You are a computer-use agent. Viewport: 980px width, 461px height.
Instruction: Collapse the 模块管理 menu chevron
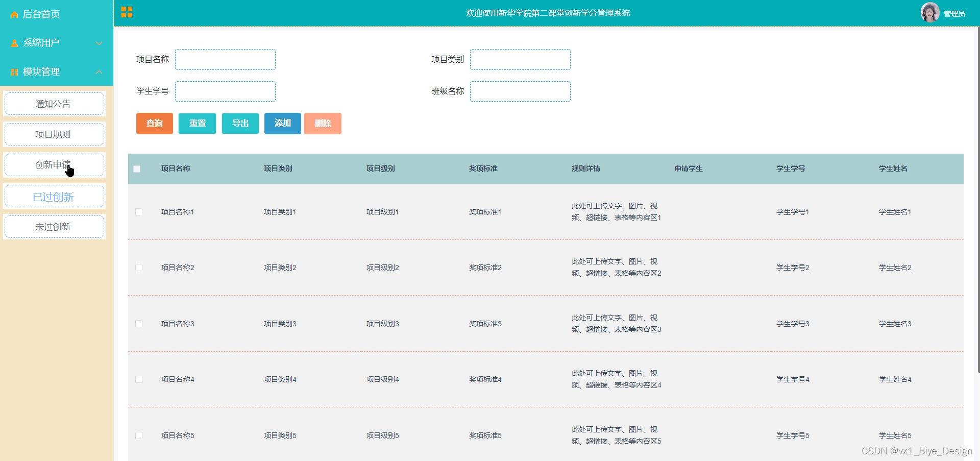pyautogui.click(x=99, y=72)
